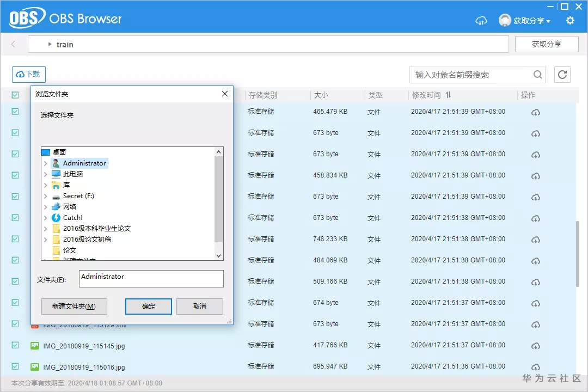Expand the Secret (F:) tree node
588x392 pixels.
coord(45,196)
